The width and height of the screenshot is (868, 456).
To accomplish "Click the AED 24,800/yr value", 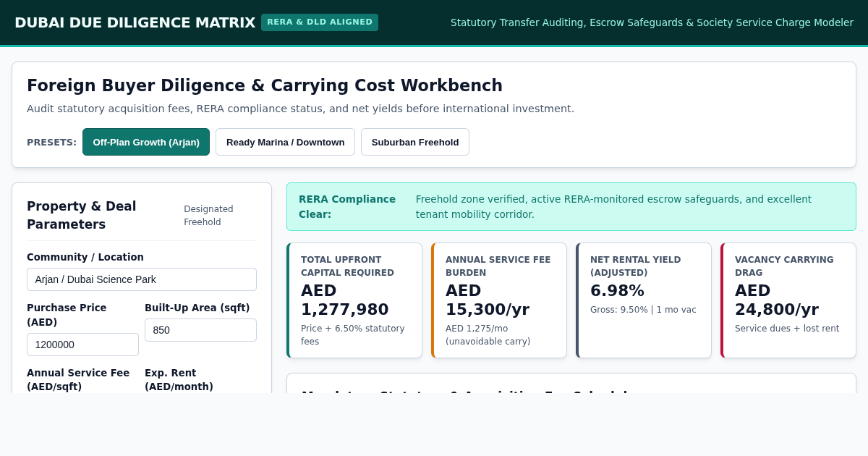I will (x=777, y=300).
